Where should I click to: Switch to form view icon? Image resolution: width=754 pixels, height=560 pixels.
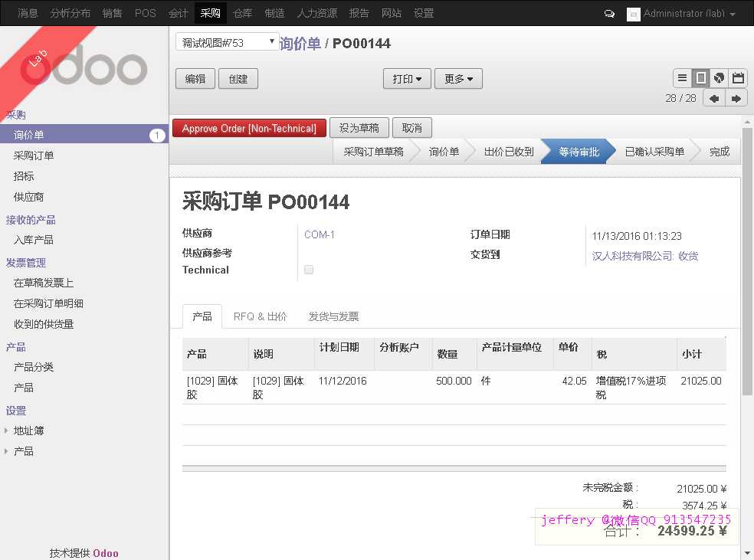coord(700,78)
